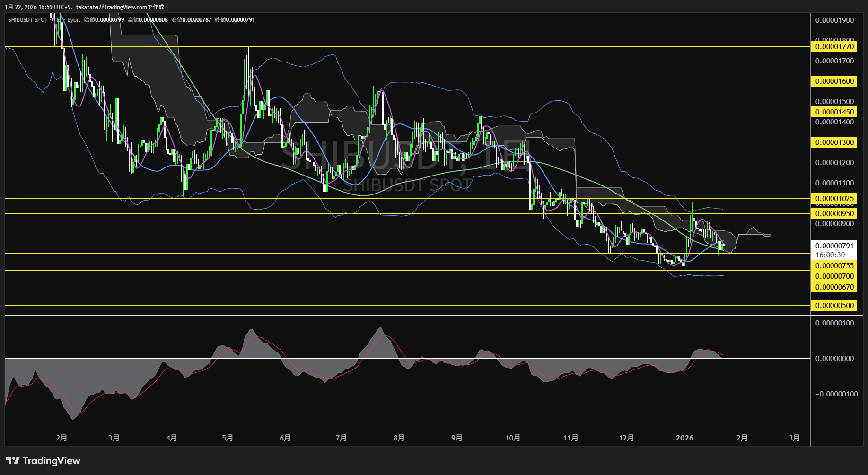This screenshot has width=868, height=475.
Task: Select the 0.00000755 price level tag
Action: click(x=834, y=266)
